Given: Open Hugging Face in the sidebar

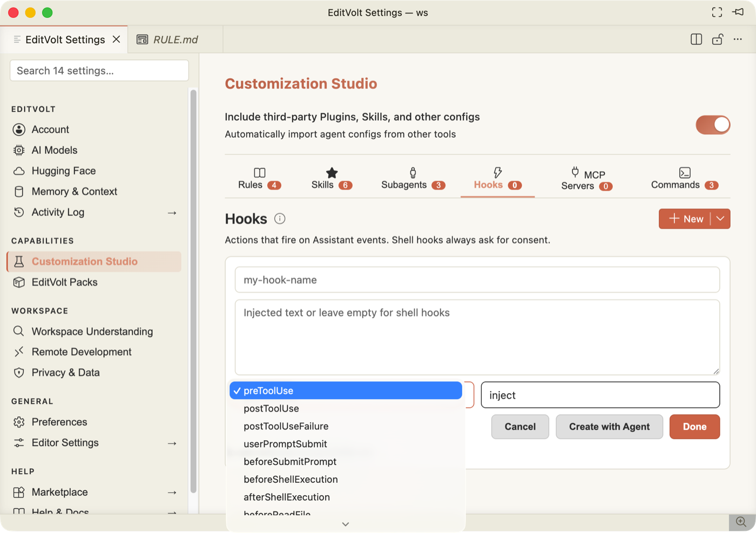Looking at the screenshot, I should click(x=94, y=171).
